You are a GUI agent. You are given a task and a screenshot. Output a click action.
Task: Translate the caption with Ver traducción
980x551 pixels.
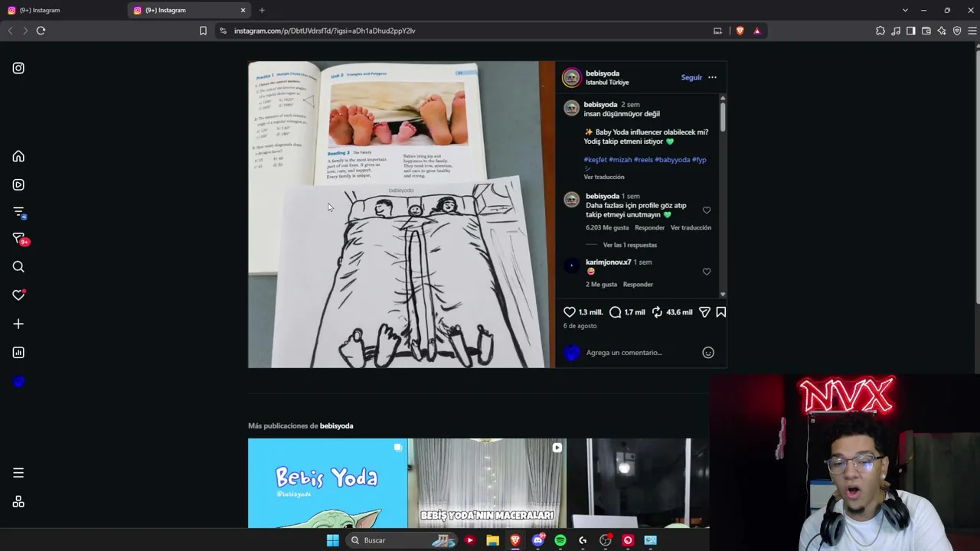coord(604,177)
